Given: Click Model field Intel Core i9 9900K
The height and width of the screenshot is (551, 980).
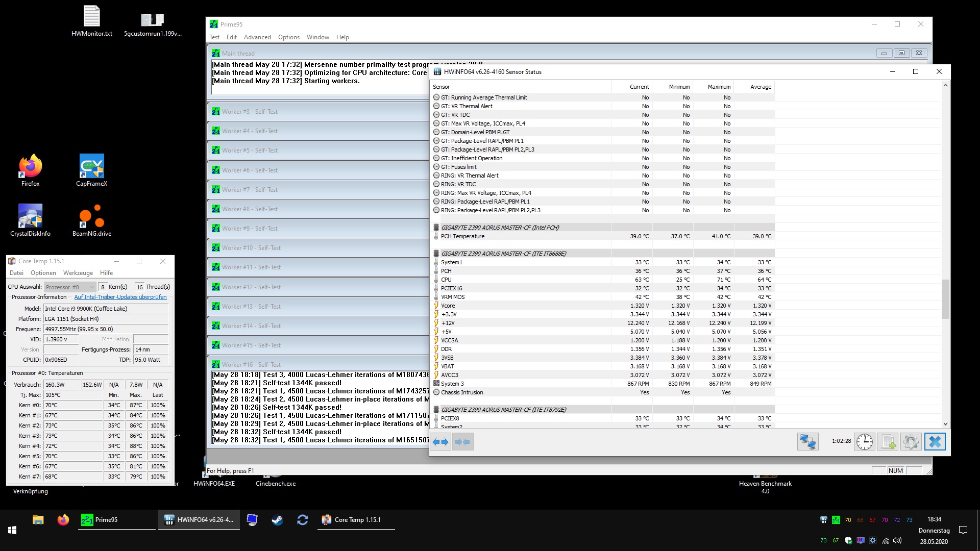Looking at the screenshot, I should point(106,309).
